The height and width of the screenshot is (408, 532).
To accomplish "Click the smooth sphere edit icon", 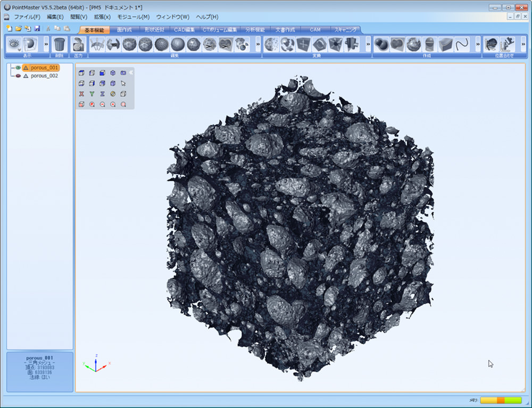I will 178,44.
